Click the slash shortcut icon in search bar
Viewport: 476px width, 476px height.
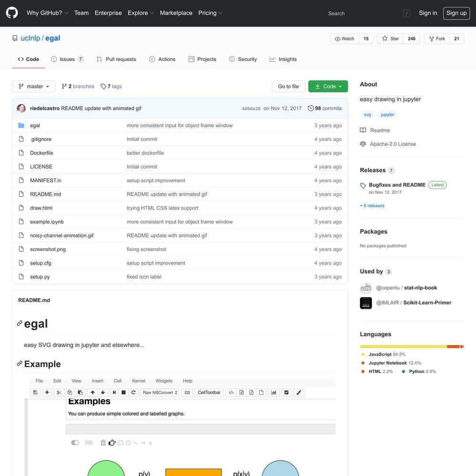click(x=407, y=13)
